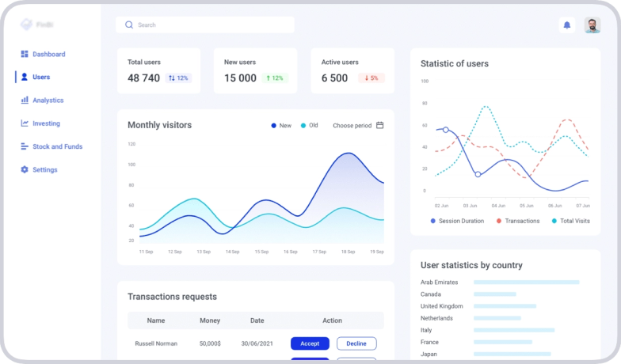Click the Users person icon in sidebar
The height and width of the screenshot is (364, 621).
25,78
